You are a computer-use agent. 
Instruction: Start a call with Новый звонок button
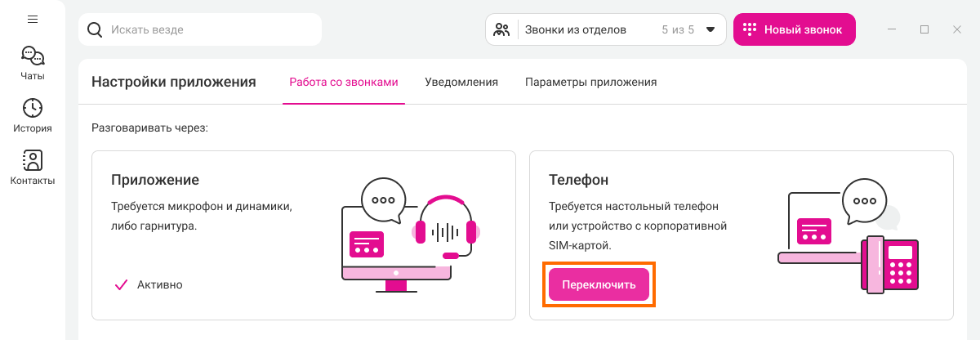(x=794, y=29)
